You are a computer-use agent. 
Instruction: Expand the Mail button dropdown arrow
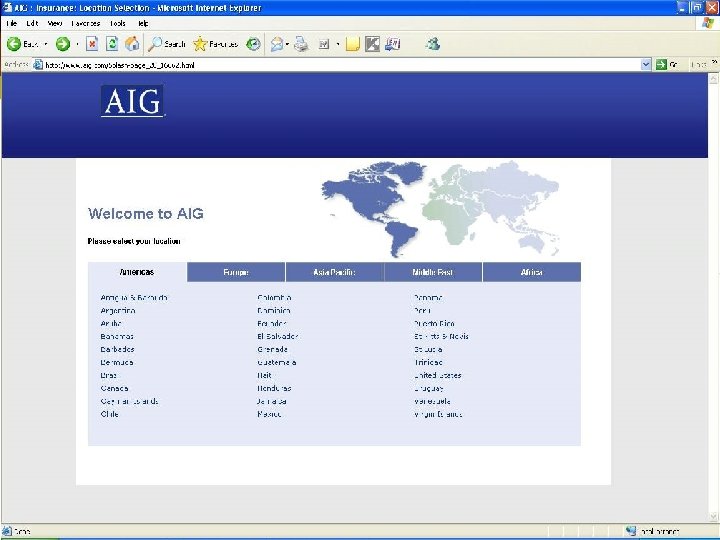tap(287, 44)
